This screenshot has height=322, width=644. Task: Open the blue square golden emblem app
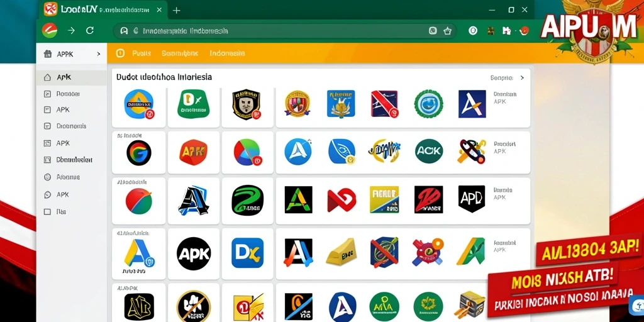[x=341, y=104]
